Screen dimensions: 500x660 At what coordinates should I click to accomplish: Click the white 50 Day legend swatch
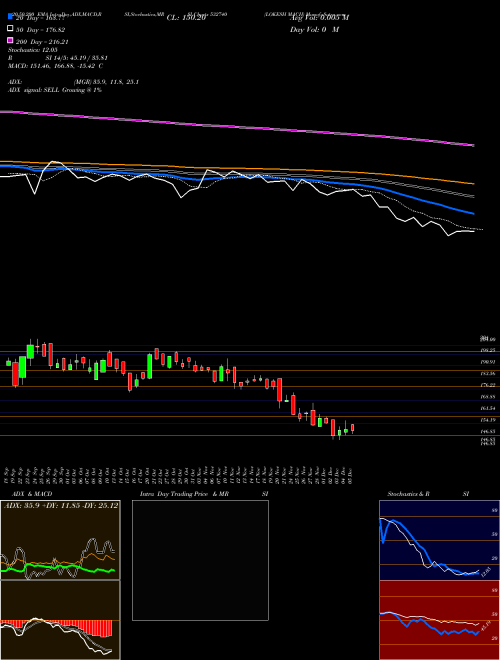point(11,29)
